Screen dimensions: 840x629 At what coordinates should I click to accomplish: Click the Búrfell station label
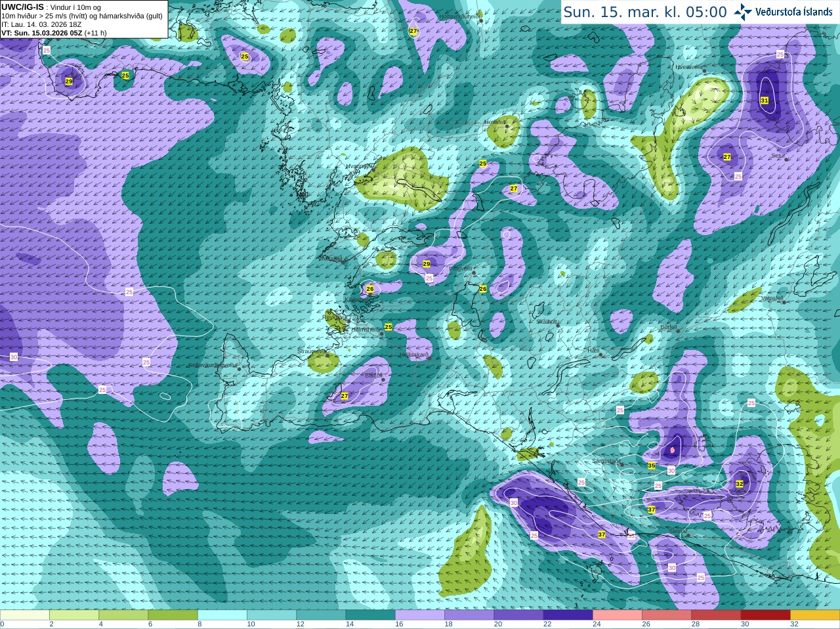pos(669,327)
